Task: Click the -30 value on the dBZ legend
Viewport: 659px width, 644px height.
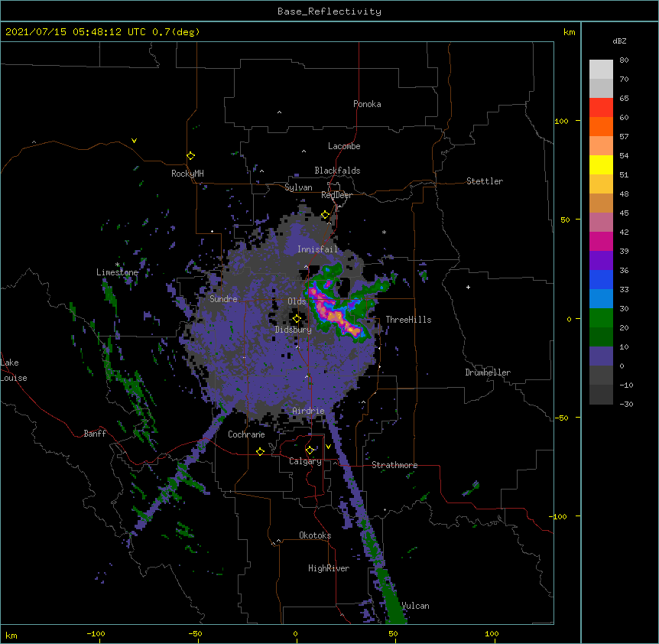Action: click(626, 404)
